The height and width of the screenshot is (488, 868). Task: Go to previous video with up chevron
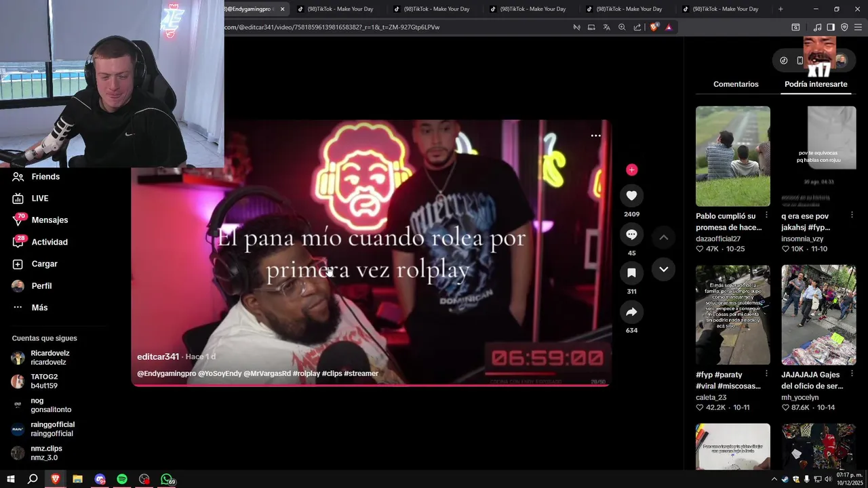664,237
